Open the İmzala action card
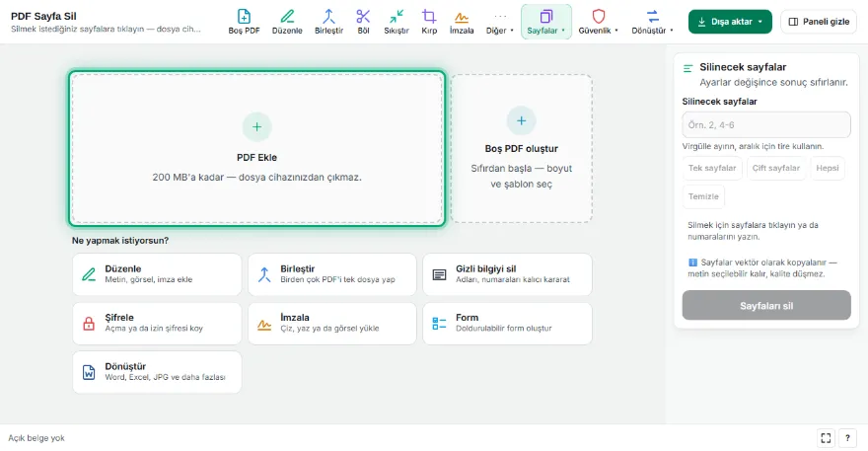The image size is (868, 451). tap(332, 323)
